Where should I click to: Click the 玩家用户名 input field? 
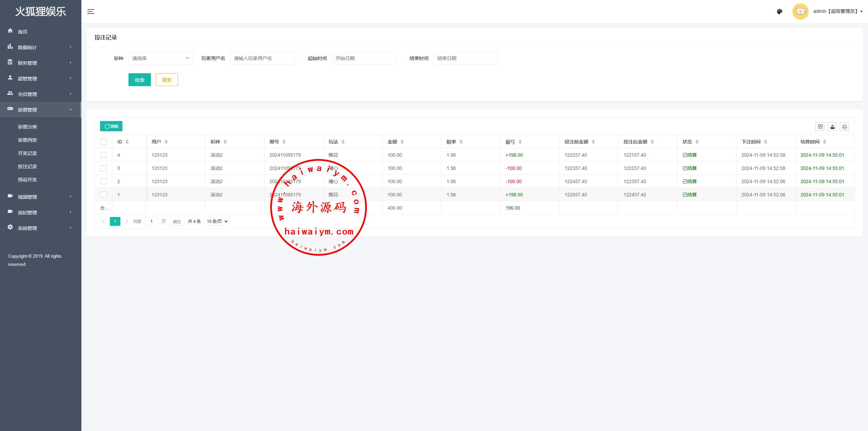(x=262, y=58)
